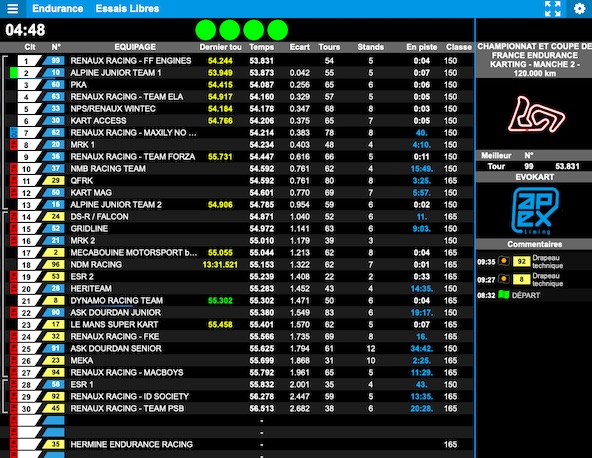The image size is (592, 458).
Task: Click the Apex Timing logo
Action: pyautogui.click(x=535, y=211)
